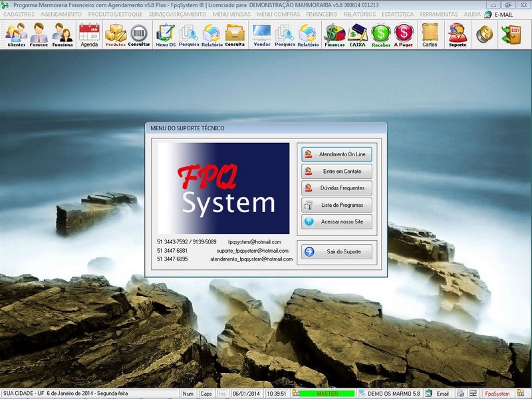Image resolution: width=532 pixels, height=399 pixels.
Task: Select MENU VENDAS from menu bar
Action: coord(231,13)
